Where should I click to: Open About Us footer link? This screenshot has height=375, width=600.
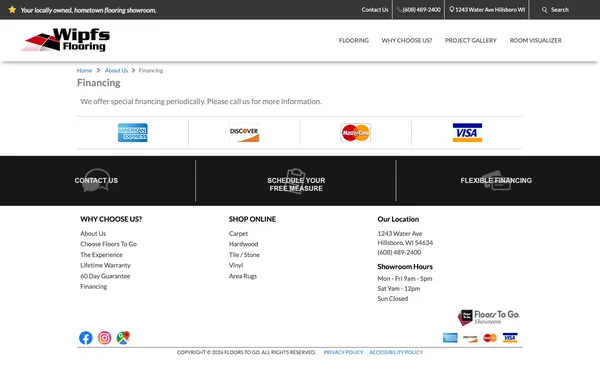click(x=93, y=233)
